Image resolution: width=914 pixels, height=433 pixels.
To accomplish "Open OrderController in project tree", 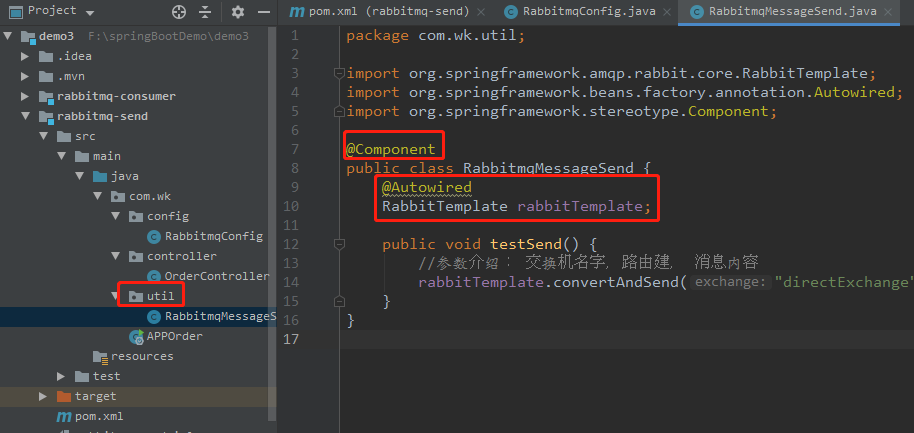I will click(x=216, y=276).
